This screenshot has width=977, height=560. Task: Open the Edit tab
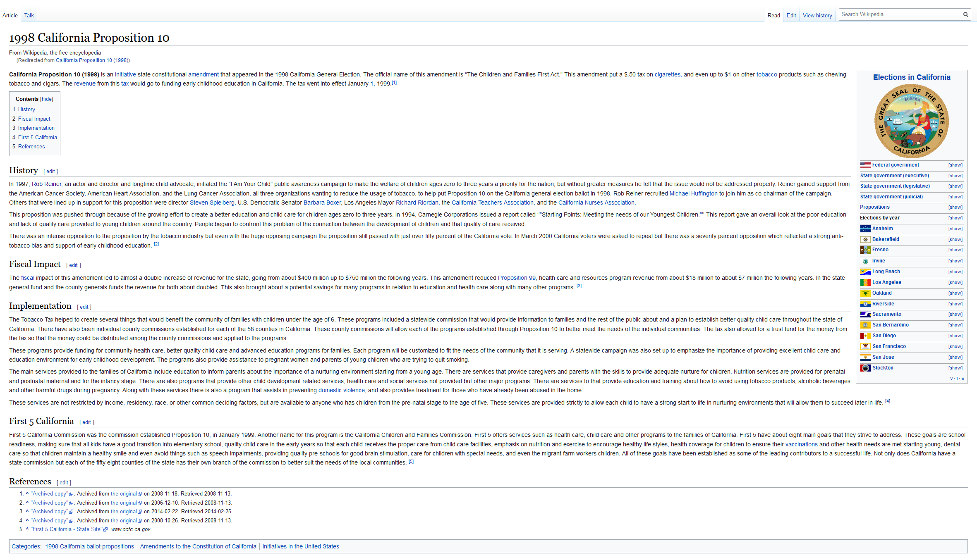click(791, 16)
